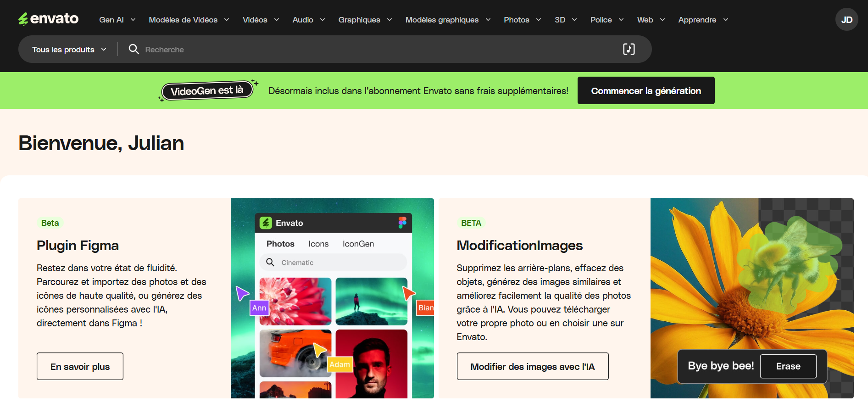Click the VideoGen est là badge
Screen dimensions: 868x414
point(207,90)
